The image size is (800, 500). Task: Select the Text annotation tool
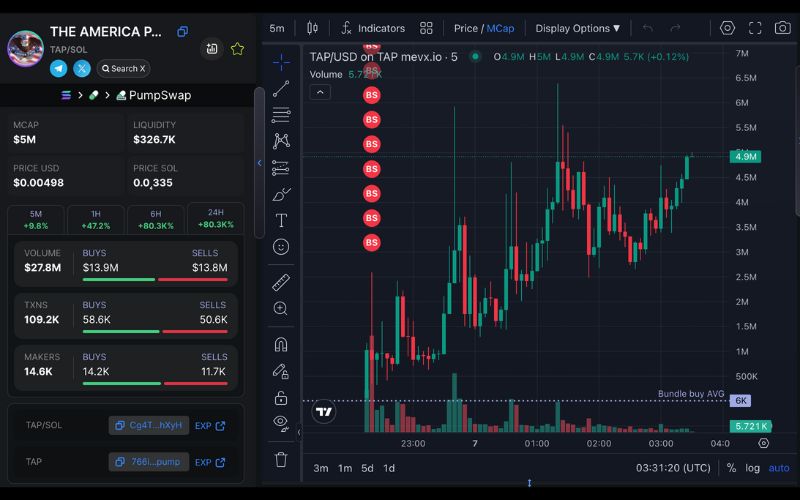point(281,220)
